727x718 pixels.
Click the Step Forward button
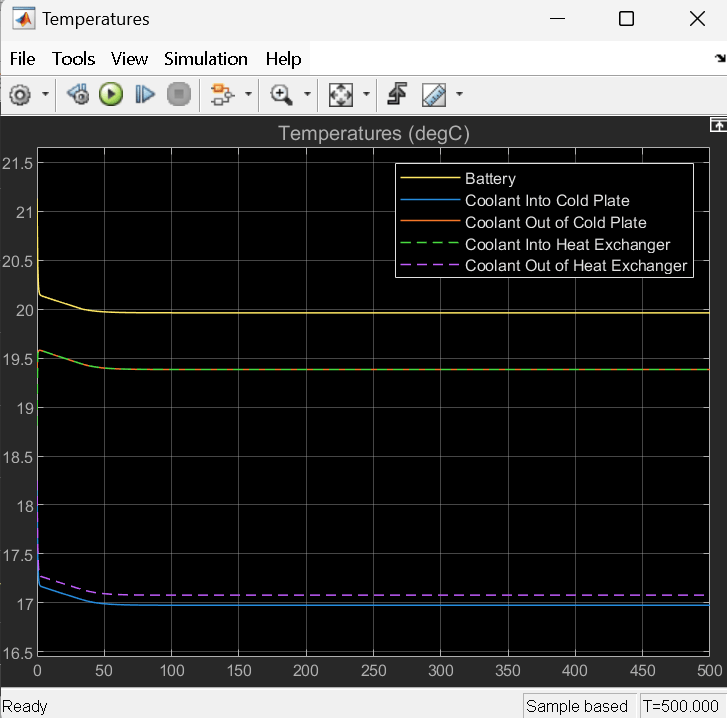coord(145,95)
